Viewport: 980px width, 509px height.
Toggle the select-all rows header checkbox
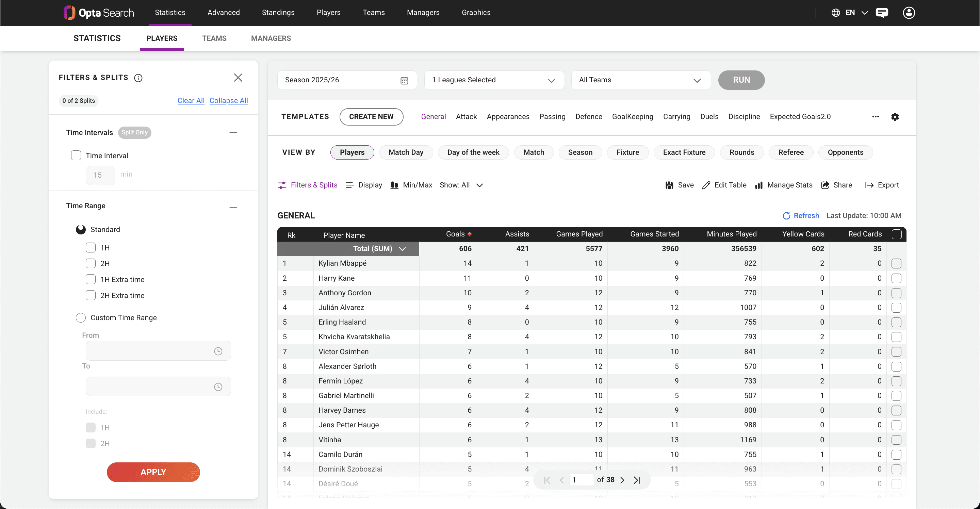(x=896, y=234)
